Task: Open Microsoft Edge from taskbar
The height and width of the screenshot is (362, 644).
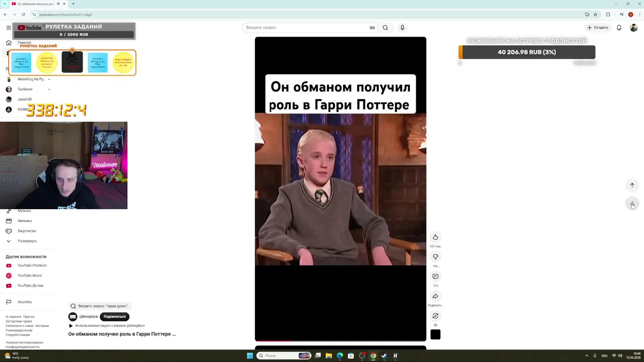Action: coord(340,355)
